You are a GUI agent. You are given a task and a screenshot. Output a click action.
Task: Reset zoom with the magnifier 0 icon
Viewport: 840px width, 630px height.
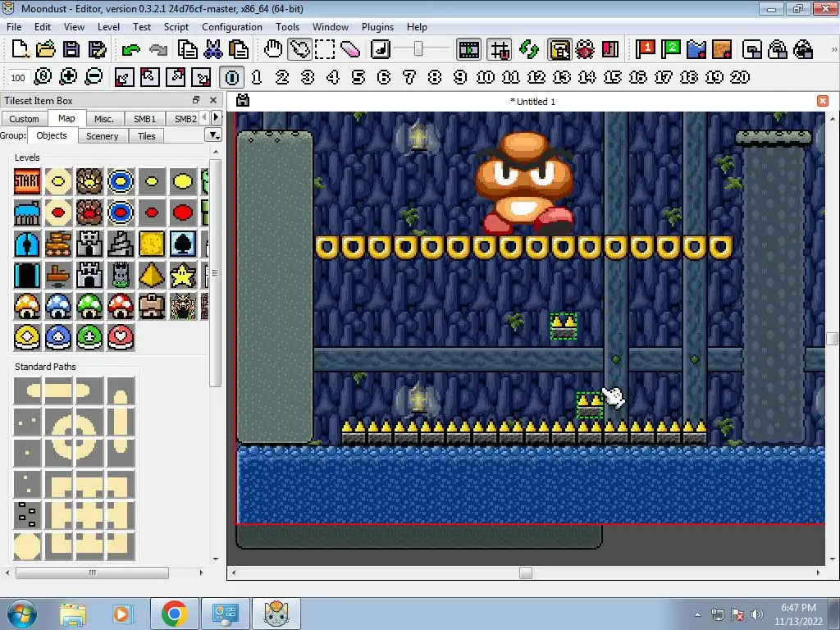click(x=43, y=76)
